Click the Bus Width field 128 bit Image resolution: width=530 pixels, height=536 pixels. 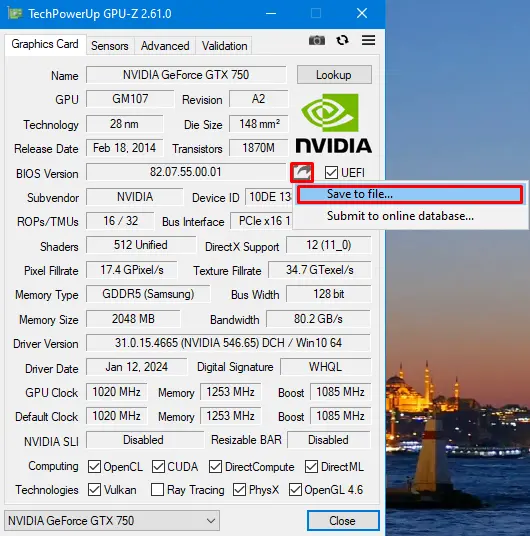[x=329, y=294]
